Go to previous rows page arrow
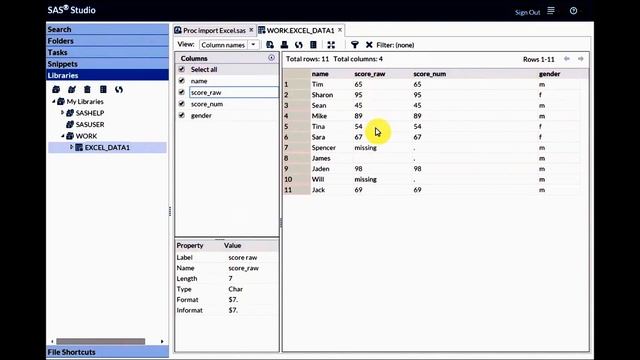 [567, 59]
